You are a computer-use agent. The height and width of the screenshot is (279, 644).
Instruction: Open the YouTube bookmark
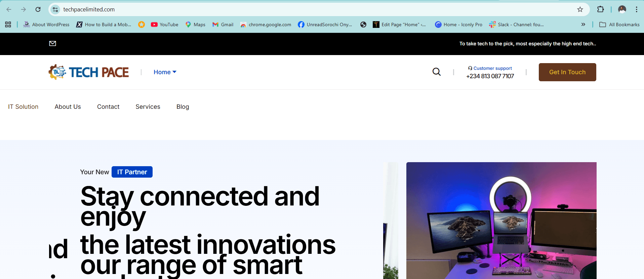(x=165, y=25)
